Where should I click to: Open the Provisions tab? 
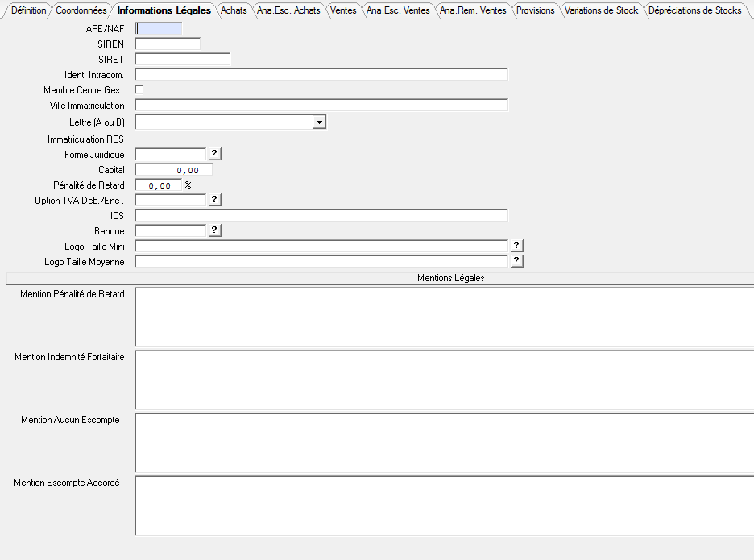(x=536, y=10)
